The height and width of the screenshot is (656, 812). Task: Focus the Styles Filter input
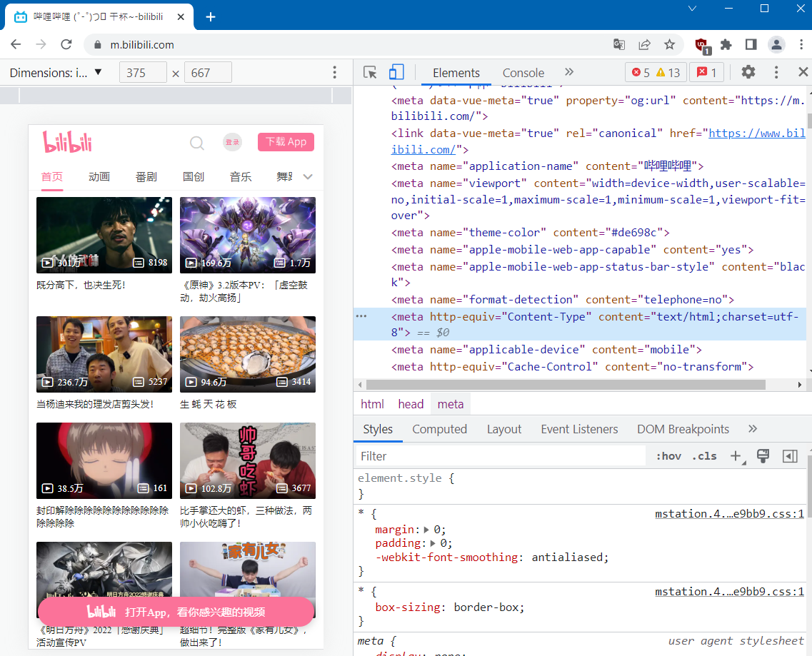pyautogui.click(x=501, y=456)
